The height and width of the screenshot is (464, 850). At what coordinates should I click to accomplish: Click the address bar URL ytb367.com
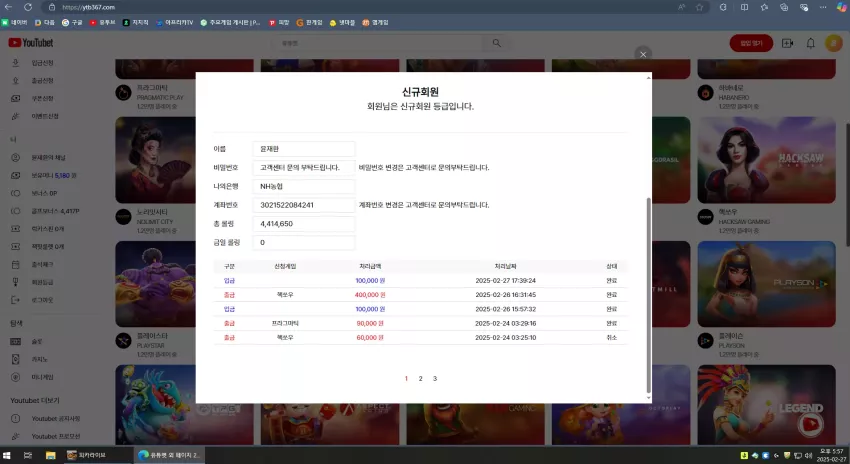(x=88, y=7)
